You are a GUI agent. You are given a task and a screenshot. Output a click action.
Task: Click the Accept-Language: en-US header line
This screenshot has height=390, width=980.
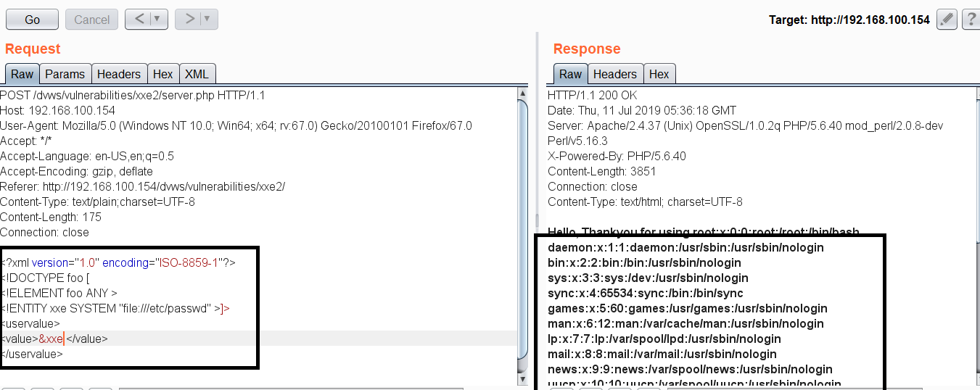click(x=87, y=157)
